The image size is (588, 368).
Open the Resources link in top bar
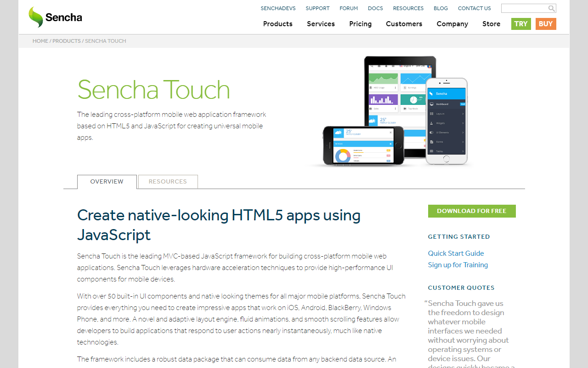pyautogui.click(x=408, y=8)
